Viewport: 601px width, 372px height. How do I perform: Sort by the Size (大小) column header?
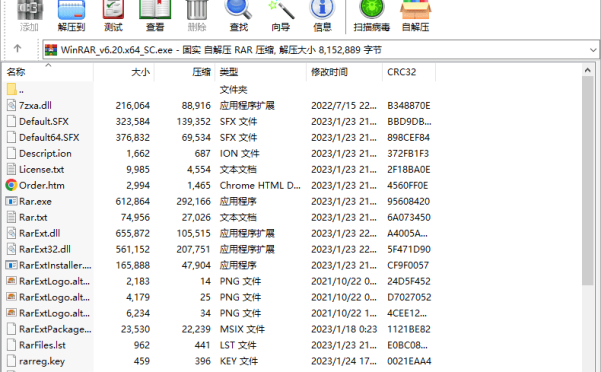[123, 72]
